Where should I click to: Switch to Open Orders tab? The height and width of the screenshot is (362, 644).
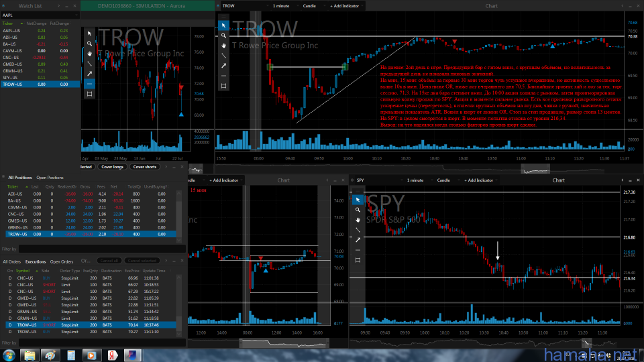[62, 262]
